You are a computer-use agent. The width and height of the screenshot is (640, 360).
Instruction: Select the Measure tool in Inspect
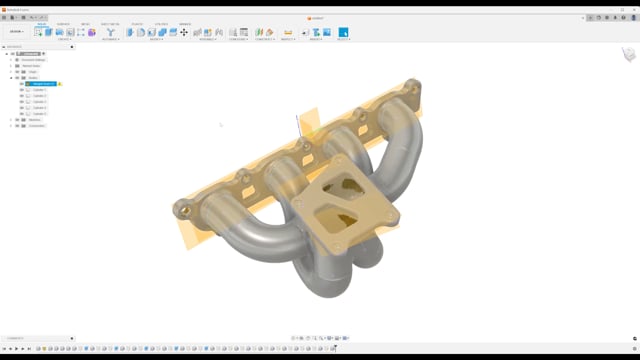point(288,32)
